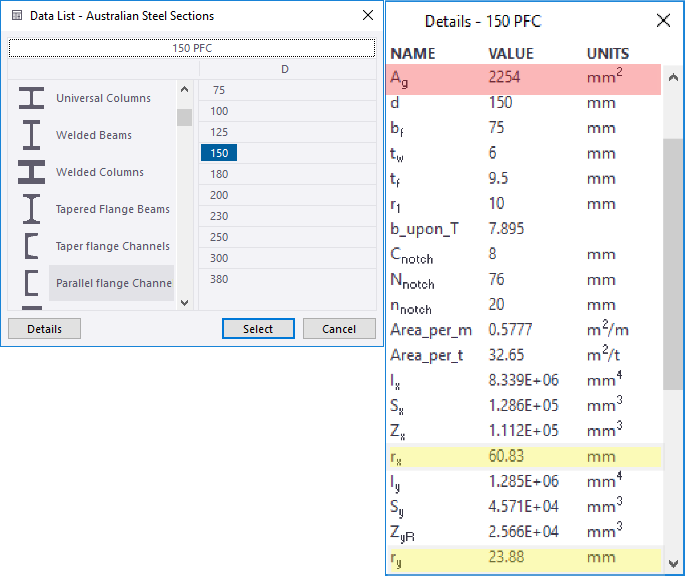Pick depth value 75 from column D
The image size is (687, 578).
(219, 90)
